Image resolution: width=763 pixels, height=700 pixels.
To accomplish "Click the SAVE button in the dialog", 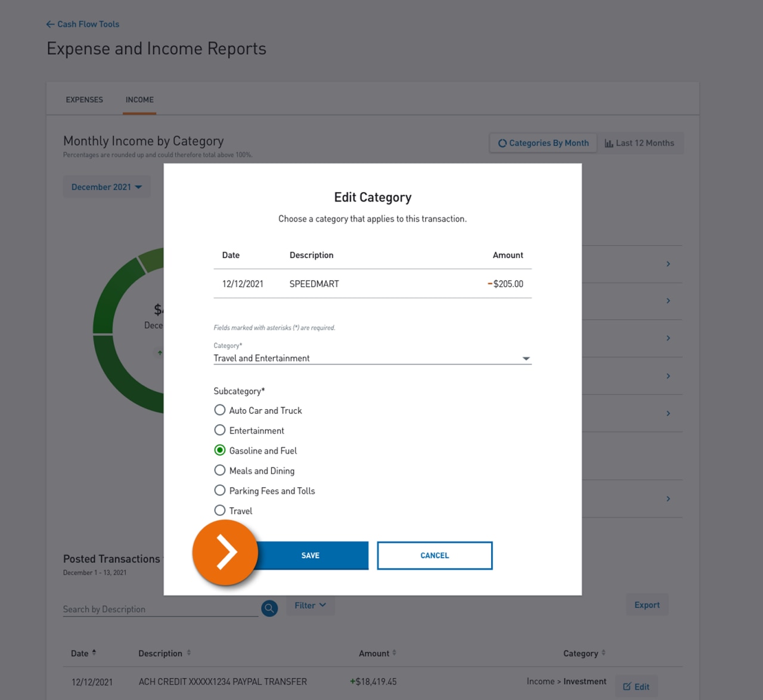I will [310, 555].
